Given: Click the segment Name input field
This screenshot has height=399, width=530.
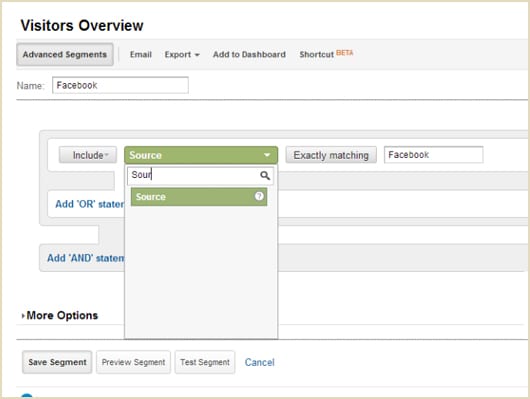Looking at the screenshot, I should click(x=120, y=85).
